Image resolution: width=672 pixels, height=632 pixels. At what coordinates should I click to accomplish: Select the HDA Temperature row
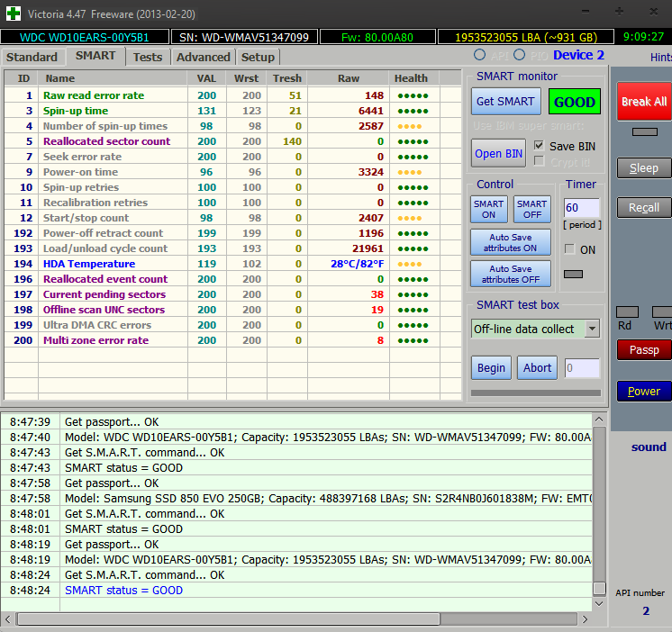coord(232,264)
